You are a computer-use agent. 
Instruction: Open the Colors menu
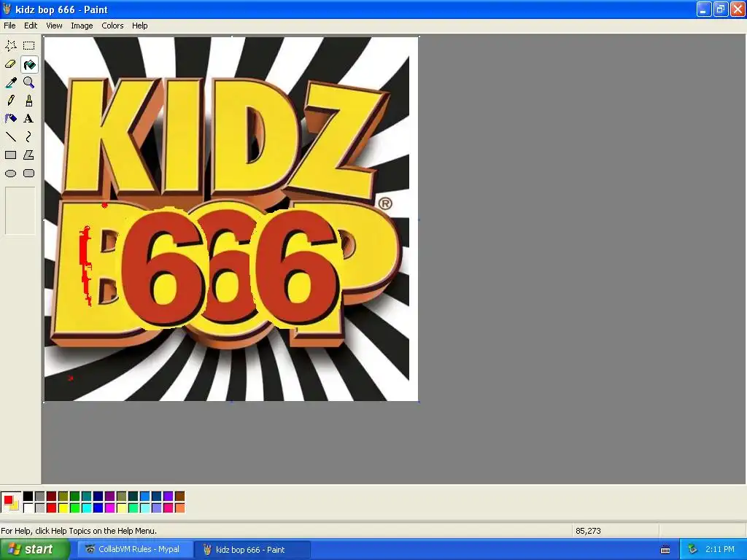pos(112,26)
